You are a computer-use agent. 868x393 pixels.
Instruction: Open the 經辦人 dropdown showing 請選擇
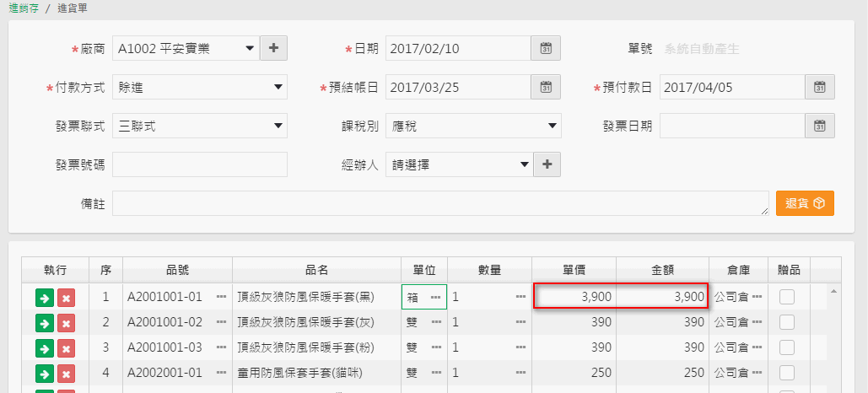coord(460,164)
